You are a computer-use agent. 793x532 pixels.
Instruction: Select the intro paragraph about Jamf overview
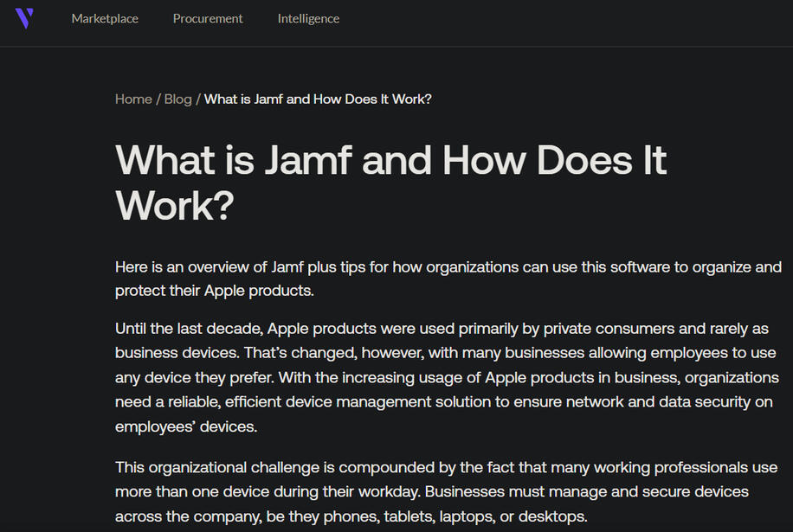click(x=448, y=279)
